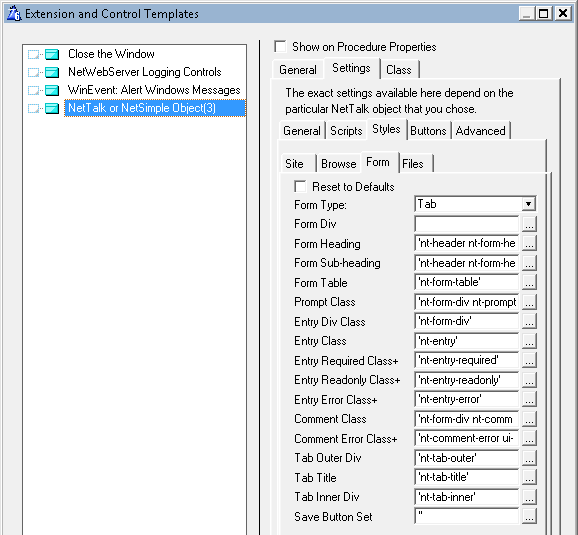Check the Reset to Defaults box
This screenshot has width=578, height=535.
tap(300, 187)
